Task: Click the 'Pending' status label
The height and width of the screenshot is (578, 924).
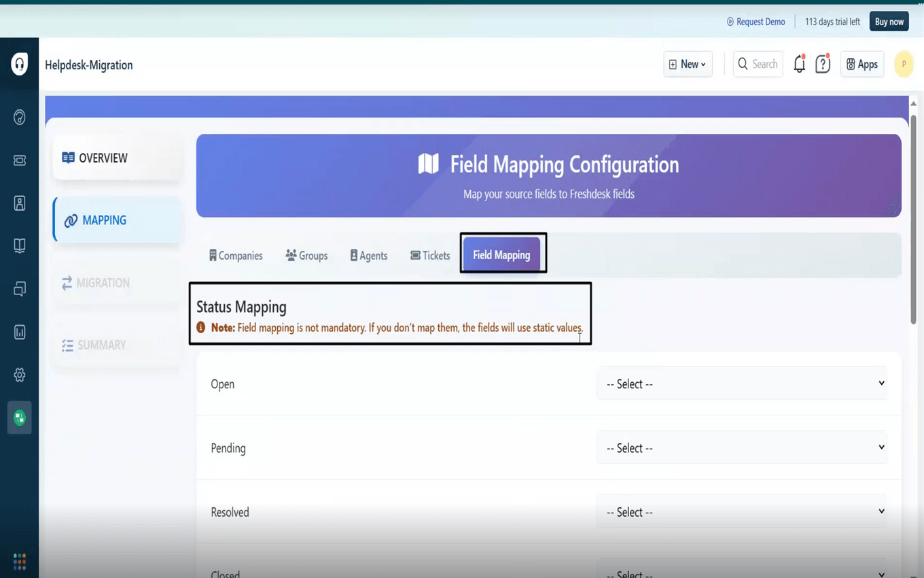Action: click(228, 448)
